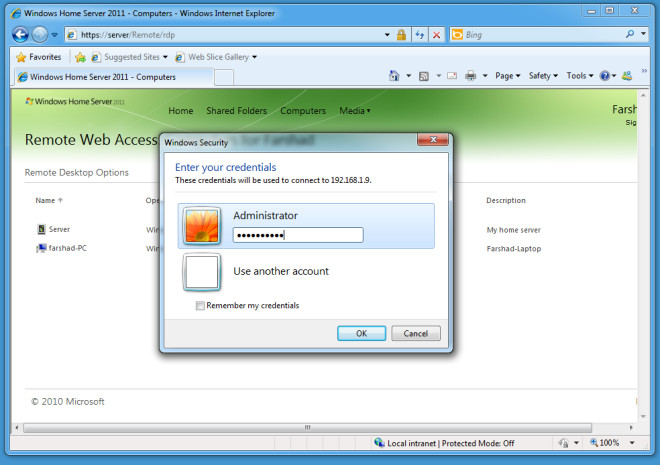Click the vertical scrollbar down arrow
Viewport: 660px width, 465px height.
(x=643, y=417)
